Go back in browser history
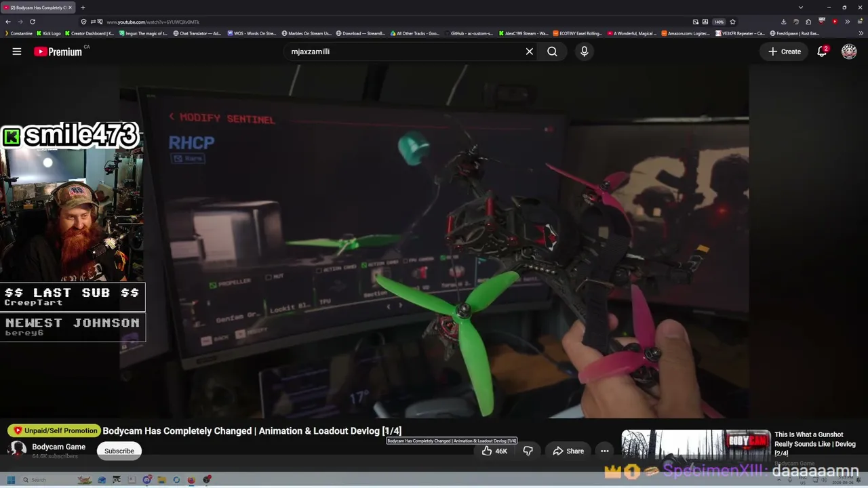 pyautogui.click(x=8, y=22)
